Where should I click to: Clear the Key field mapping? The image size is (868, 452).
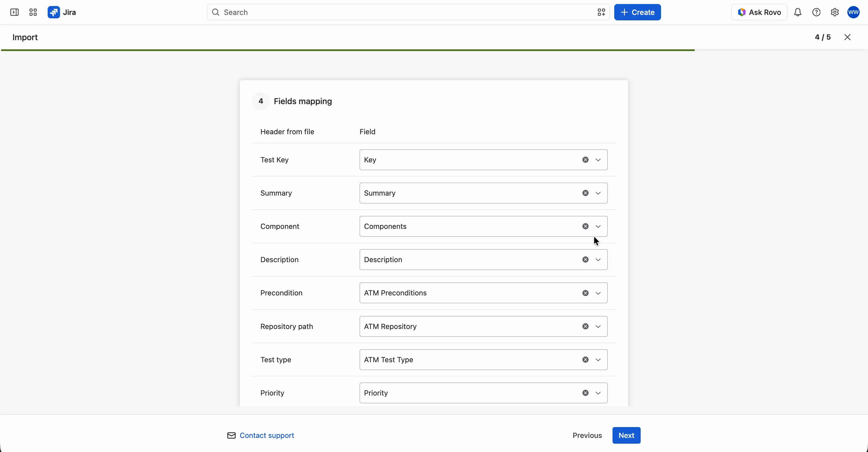(586, 160)
